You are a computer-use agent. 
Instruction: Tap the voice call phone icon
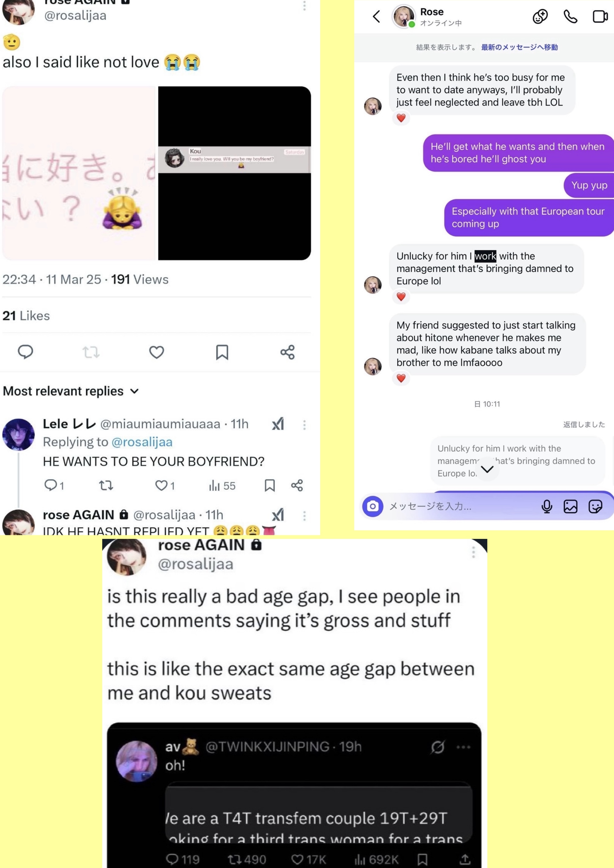(x=570, y=17)
